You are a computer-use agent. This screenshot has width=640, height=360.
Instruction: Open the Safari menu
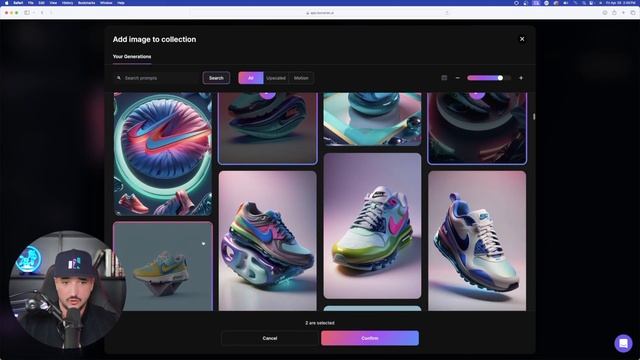(x=18, y=3)
